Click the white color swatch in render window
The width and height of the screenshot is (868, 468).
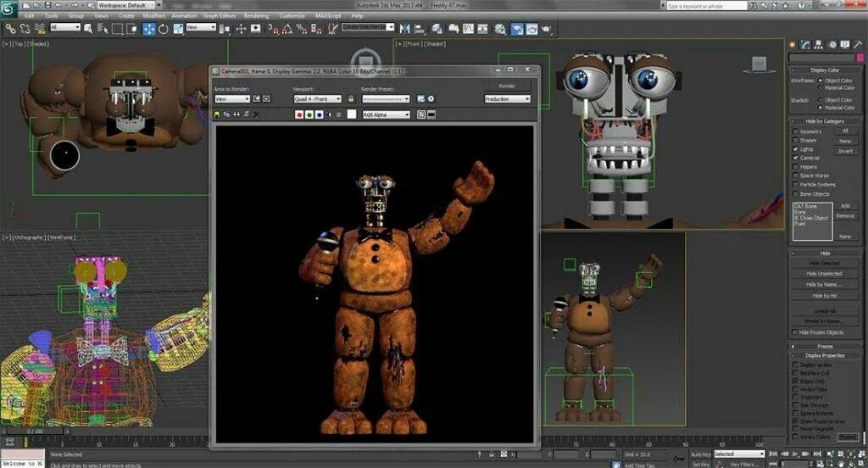[x=352, y=114]
